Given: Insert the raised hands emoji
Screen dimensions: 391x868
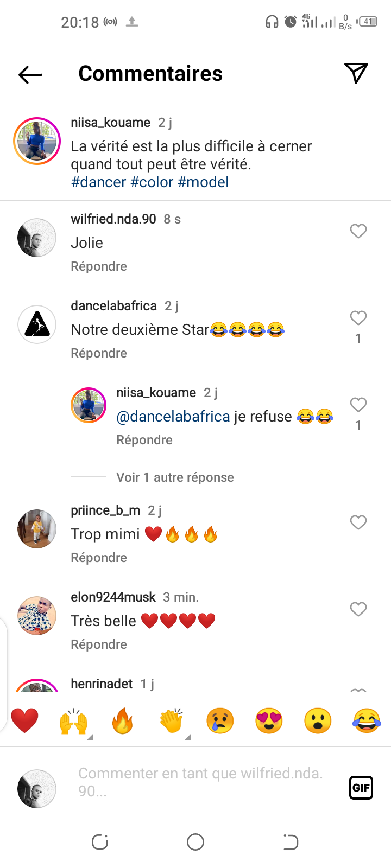Looking at the screenshot, I should pos(73,721).
